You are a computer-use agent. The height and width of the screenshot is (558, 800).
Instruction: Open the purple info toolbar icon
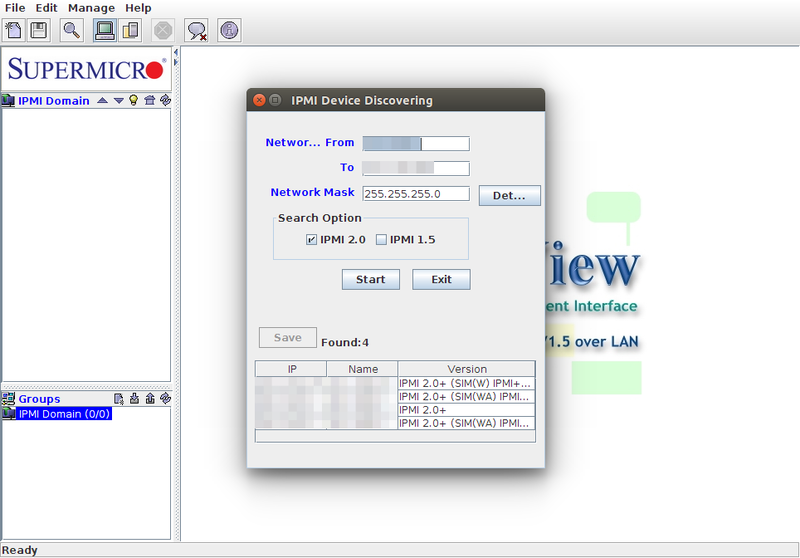(230, 31)
